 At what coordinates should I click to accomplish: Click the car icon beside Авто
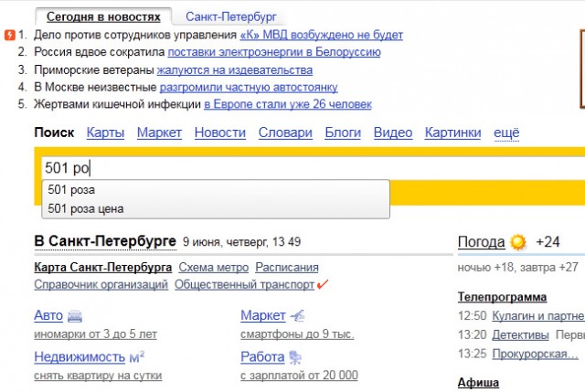click(75, 316)
